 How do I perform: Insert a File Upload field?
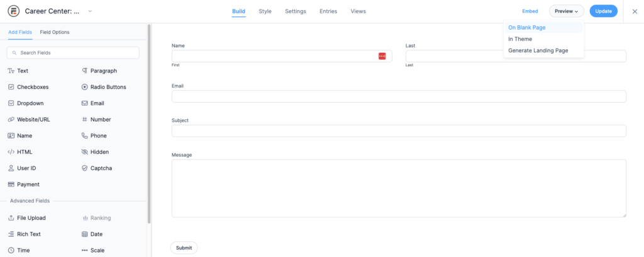click(31, 218)
